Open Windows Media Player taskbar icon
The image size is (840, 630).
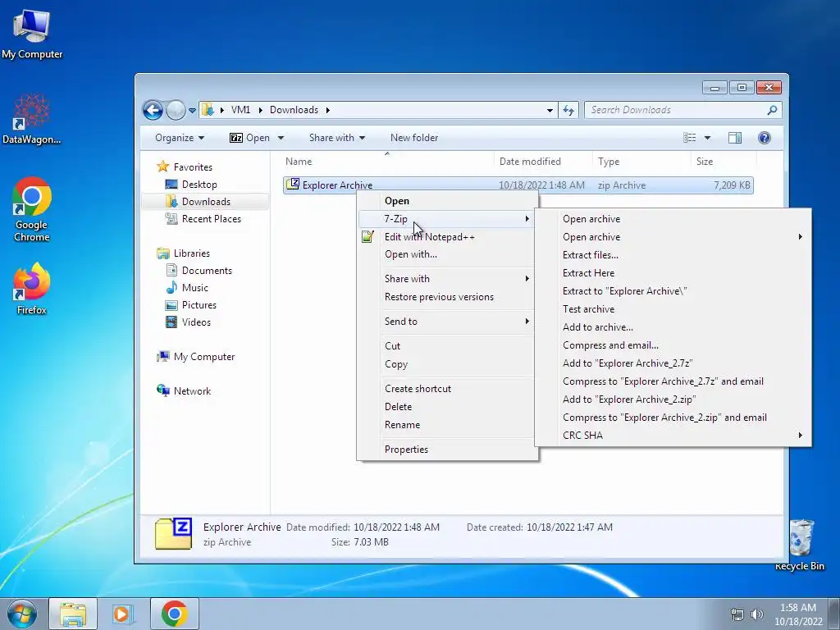122,614
